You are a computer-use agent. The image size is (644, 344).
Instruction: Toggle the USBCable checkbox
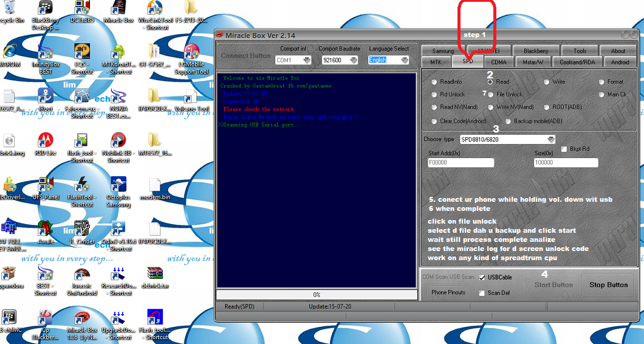[x=482, y=277]
